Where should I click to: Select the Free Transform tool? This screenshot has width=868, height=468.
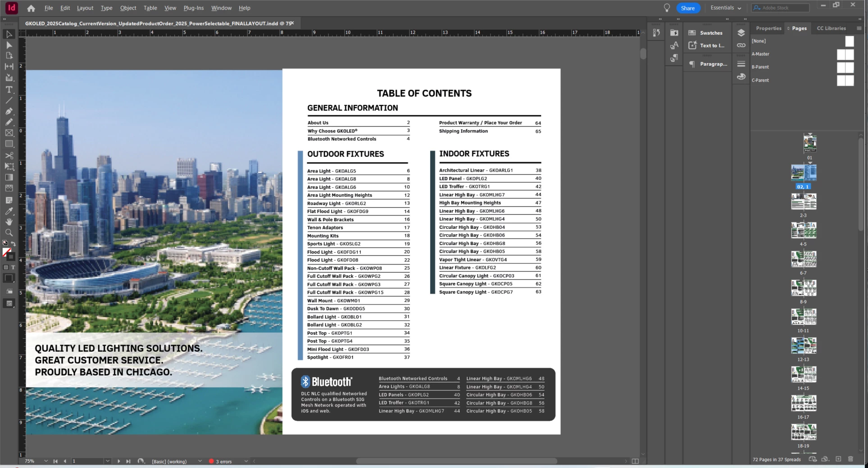9,167
